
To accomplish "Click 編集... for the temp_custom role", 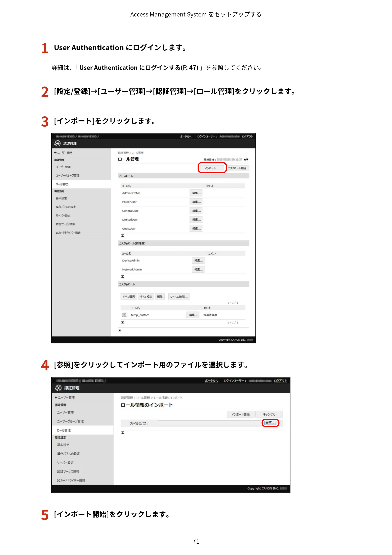I will click(x=193, y=315).
